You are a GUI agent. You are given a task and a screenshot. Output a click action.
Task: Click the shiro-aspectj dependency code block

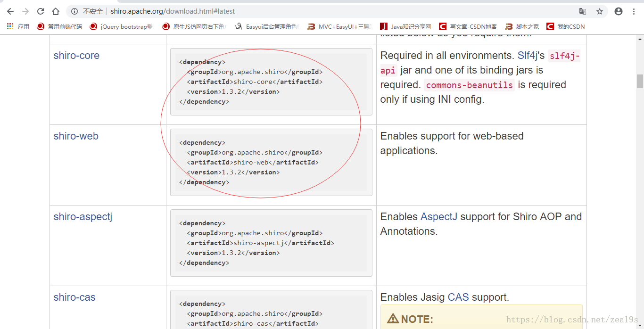(x=271, y=243)
